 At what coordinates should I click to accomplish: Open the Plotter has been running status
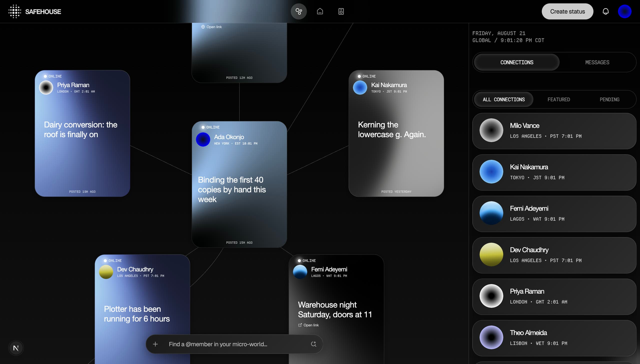[x=137, y=314]
